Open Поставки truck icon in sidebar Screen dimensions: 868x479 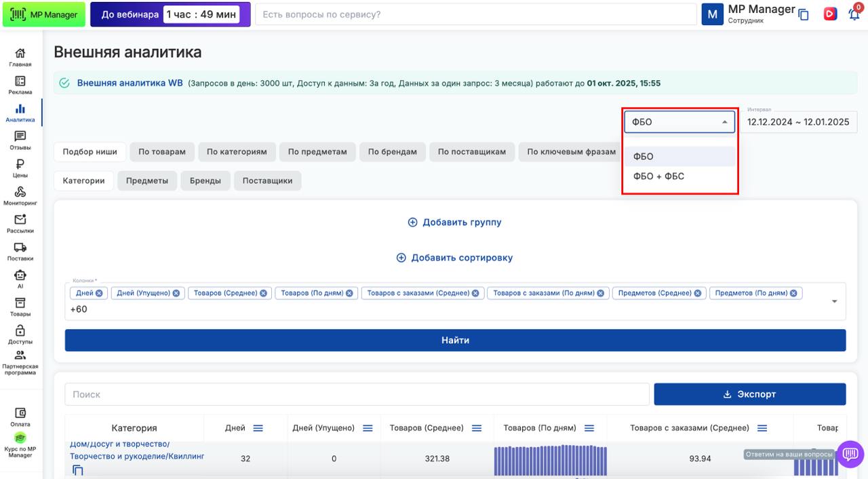20,251
